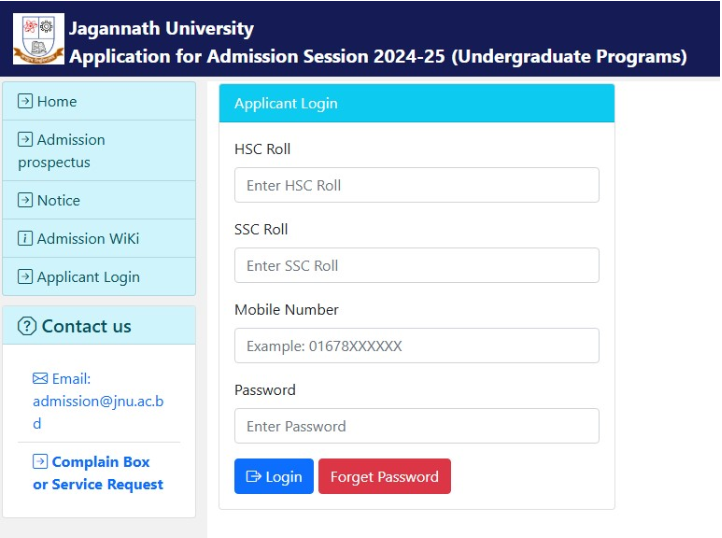The image size is (722, 538).
Task: Focus the Enter HSC Roll field
Action: (x=417, y=185)
